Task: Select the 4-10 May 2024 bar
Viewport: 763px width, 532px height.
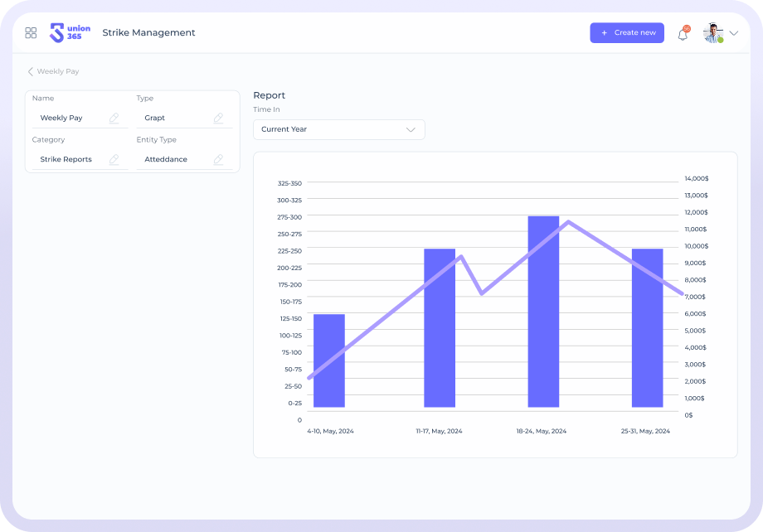Action: coord(329,360)
